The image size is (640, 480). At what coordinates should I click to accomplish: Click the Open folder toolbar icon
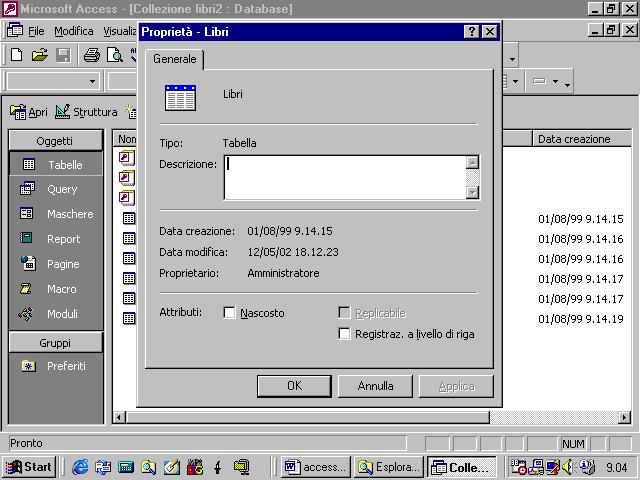click(x=40, y=55)
